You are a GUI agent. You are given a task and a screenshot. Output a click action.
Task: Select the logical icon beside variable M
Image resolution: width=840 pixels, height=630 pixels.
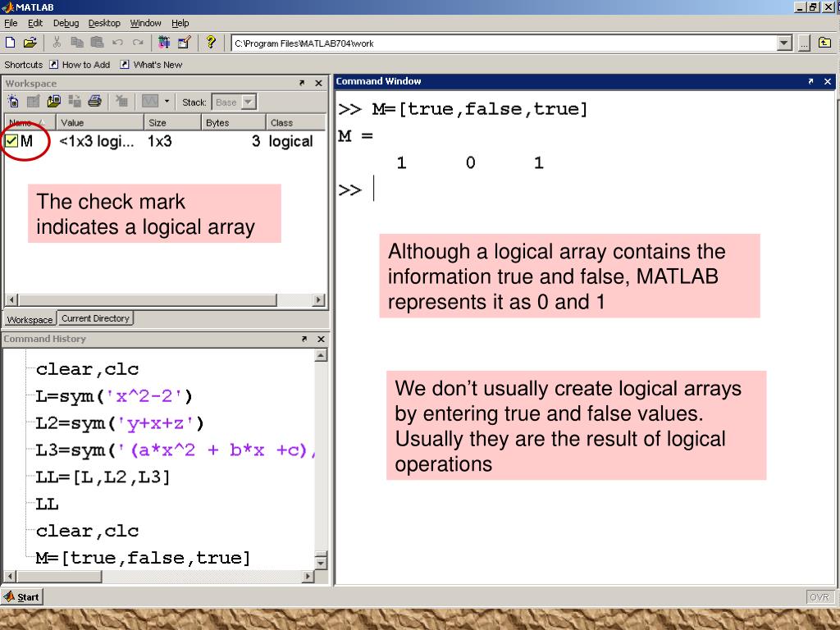pyautogui.click(x=11, y=141)
